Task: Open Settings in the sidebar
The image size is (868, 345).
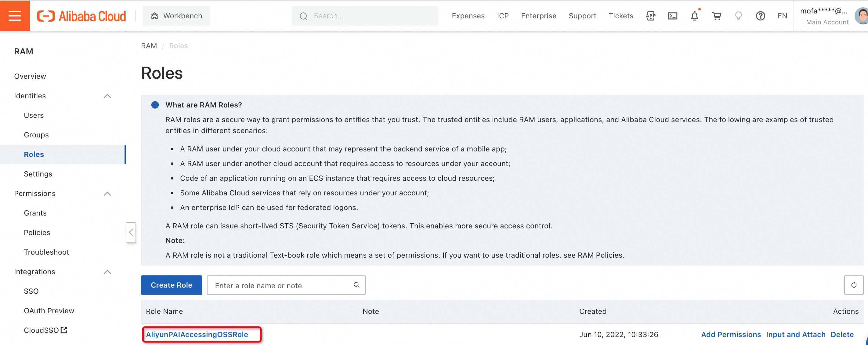Action: tap(38, 174)
